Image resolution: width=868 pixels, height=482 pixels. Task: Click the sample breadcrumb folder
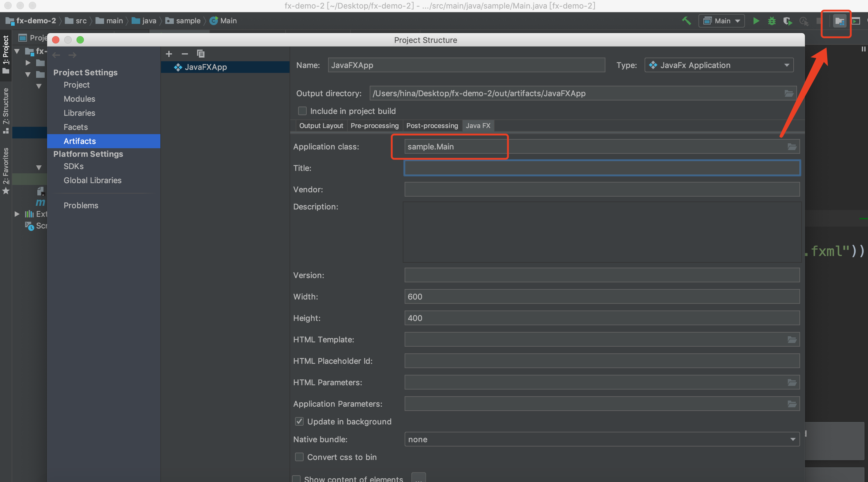(x=183, y=21)
